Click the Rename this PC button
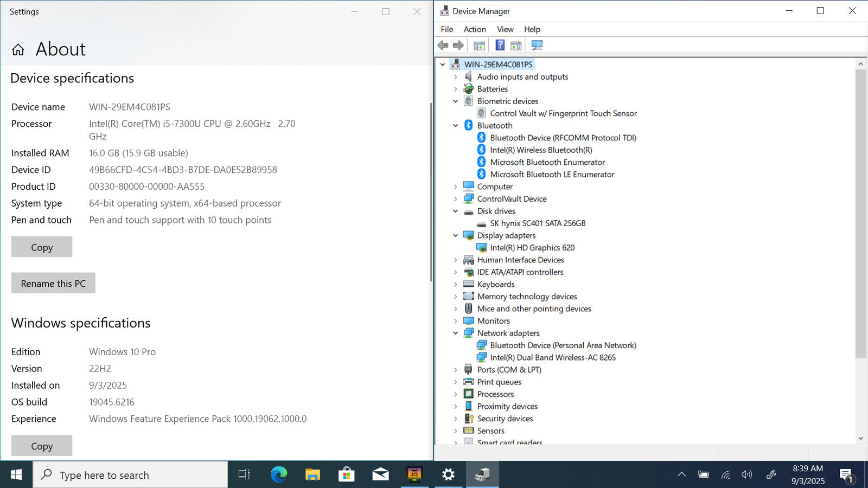The image size is (868, 488). pyautogui.click(x=53, y=283)
